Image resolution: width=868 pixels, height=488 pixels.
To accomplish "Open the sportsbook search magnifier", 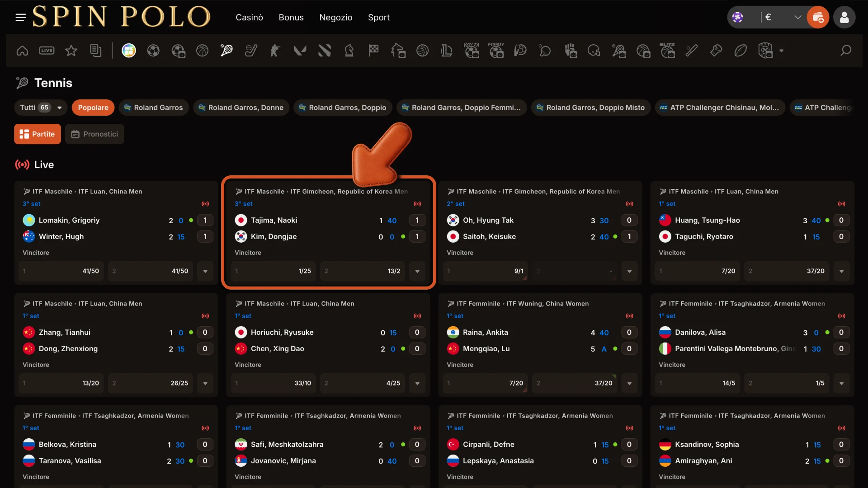I will [x=846, y=51].
